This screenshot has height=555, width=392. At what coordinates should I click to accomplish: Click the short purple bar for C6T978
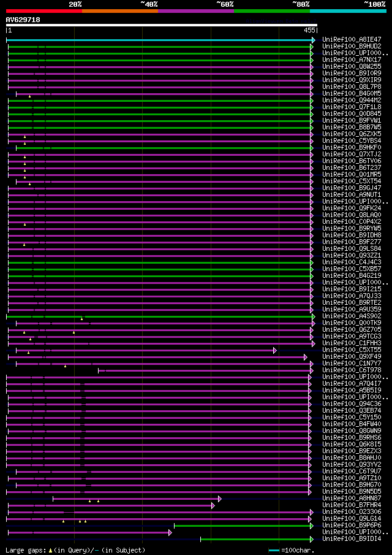coord(205,370)
